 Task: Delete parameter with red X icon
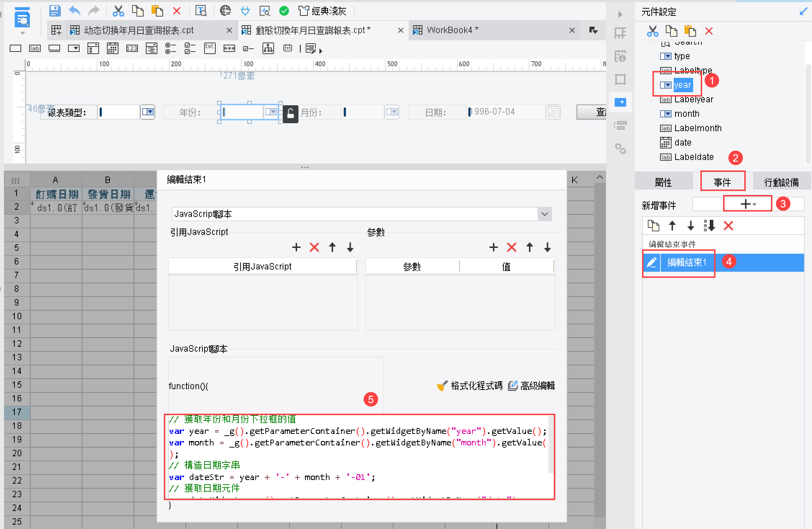[x=511, y=247]
